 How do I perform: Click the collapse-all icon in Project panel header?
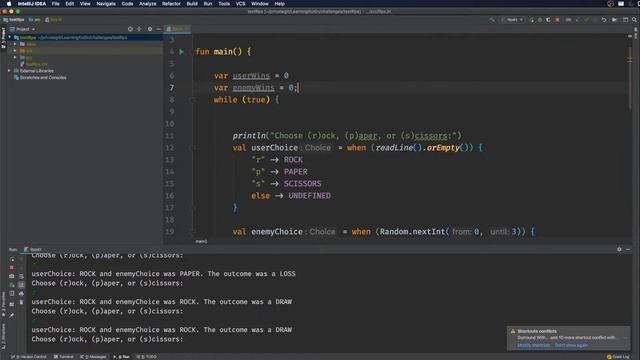139,29
